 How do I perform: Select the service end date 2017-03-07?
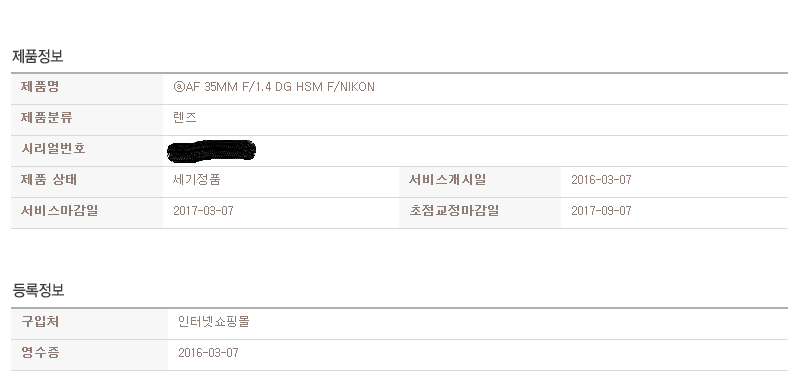(x=203, y=211)
